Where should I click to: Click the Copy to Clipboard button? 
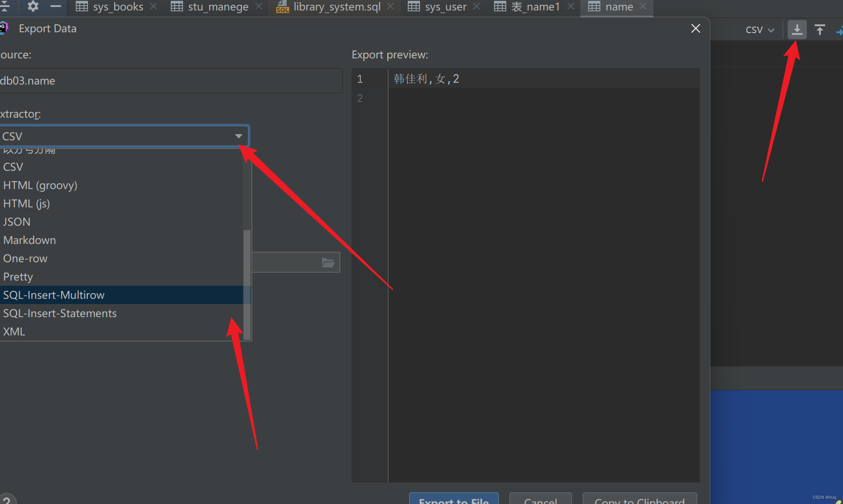click(640, 499)
